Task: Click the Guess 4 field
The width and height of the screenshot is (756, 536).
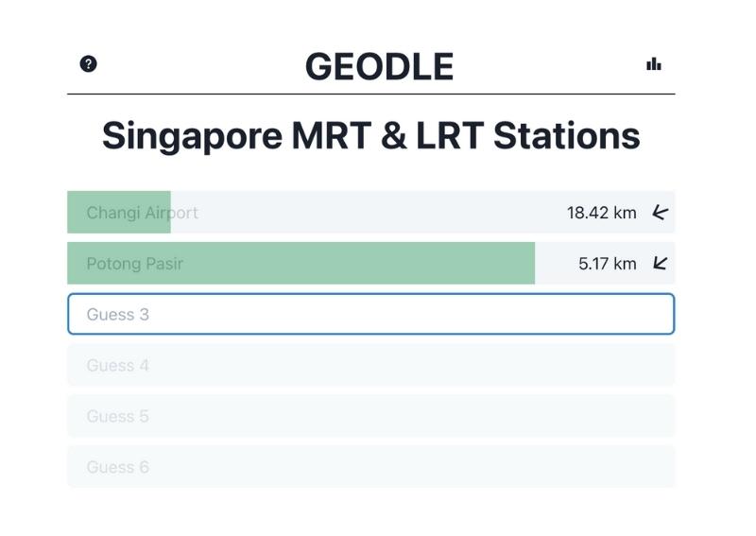Action: [370, 365]
